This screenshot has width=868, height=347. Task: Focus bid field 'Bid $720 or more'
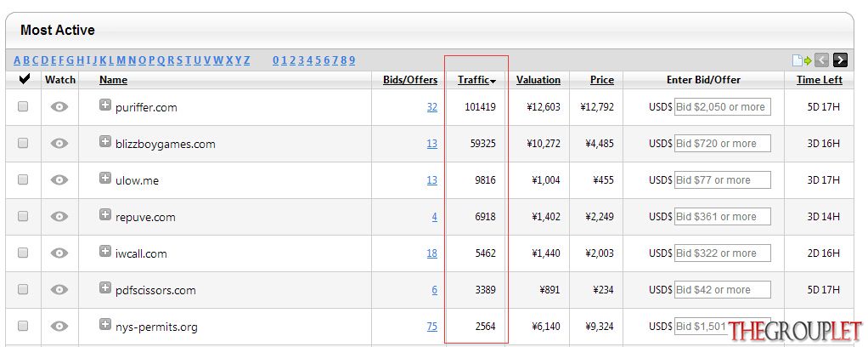(723, 144)
